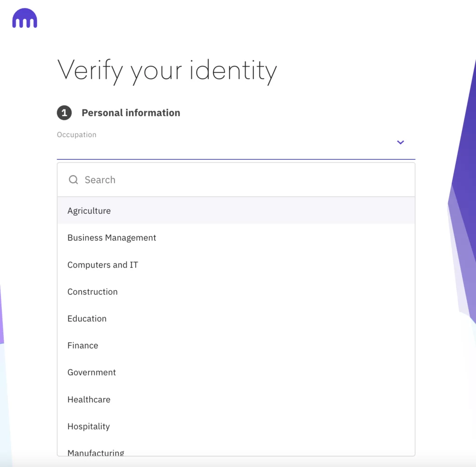
Task: Click the Verify your identity title
Action: [x=166, y=71]
